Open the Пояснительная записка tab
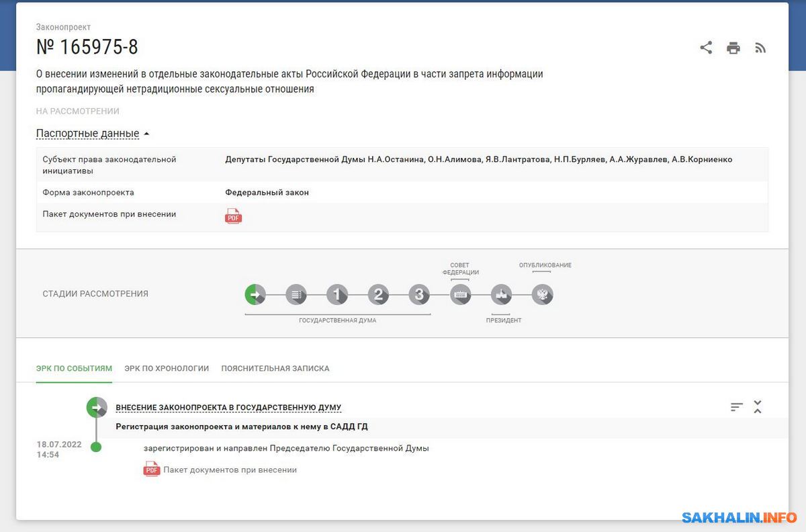Viewport: 806px width, 532px height. 275,368
